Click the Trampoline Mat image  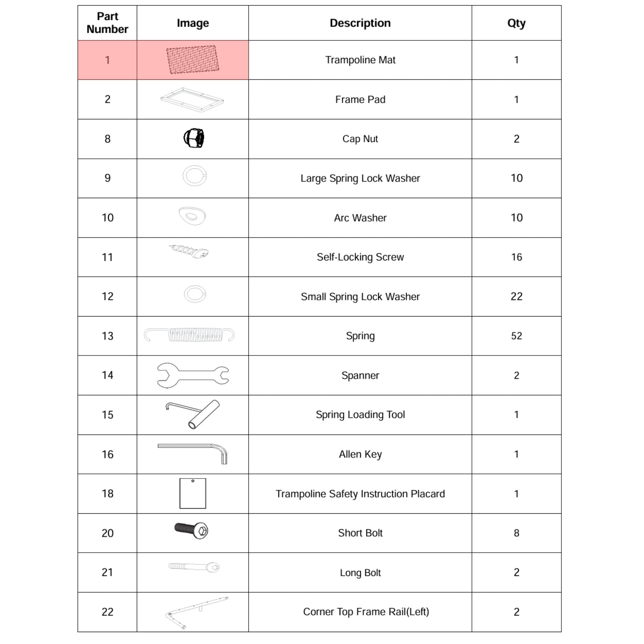193,60
